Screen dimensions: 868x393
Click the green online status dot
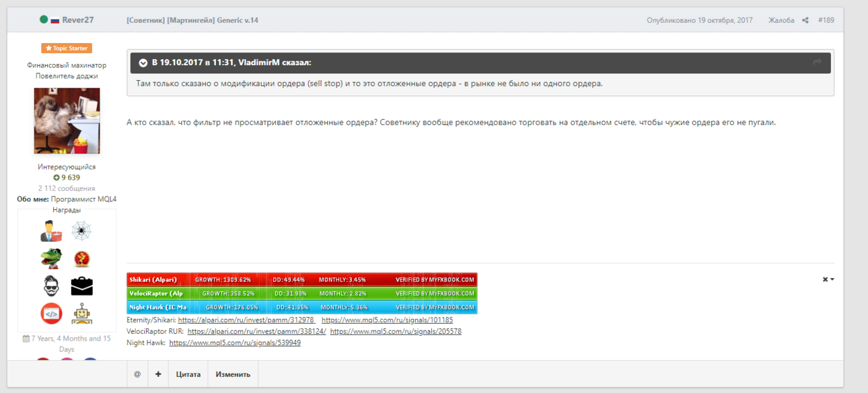pyautogui.click(x=44, y=20)
